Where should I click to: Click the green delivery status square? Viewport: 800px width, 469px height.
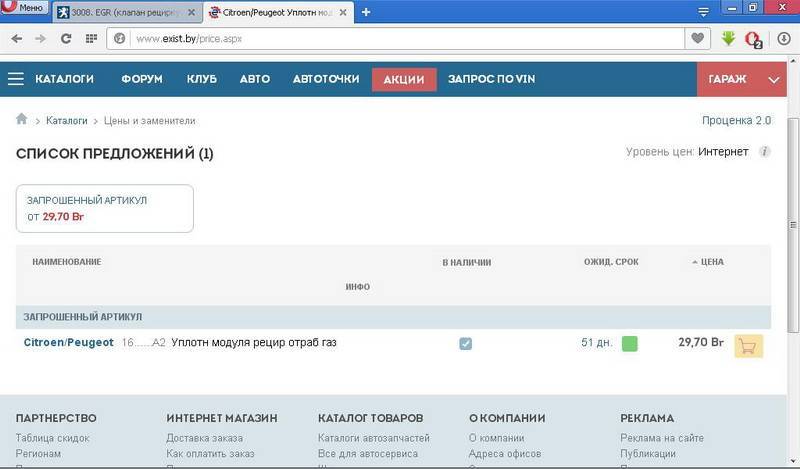[629, 344]
